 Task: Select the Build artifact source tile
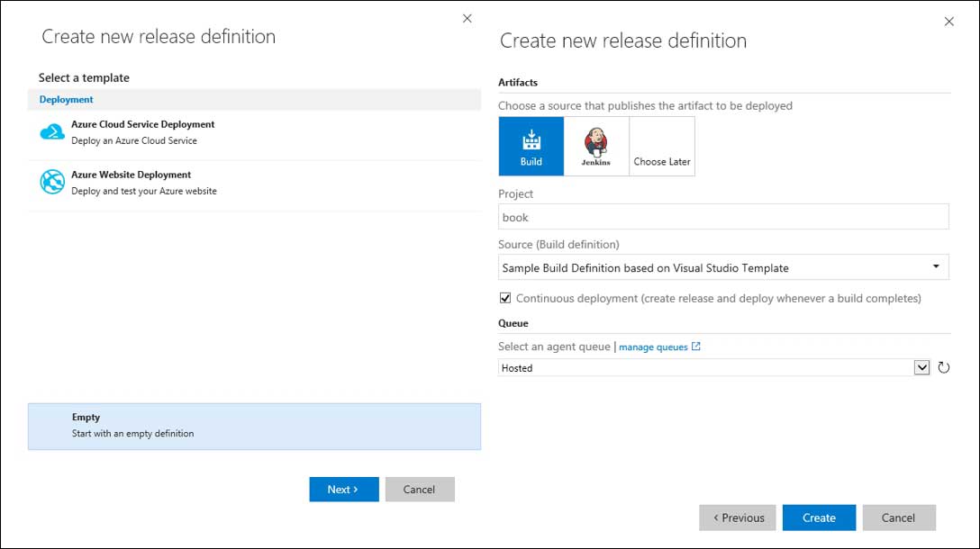click(531, 146)
